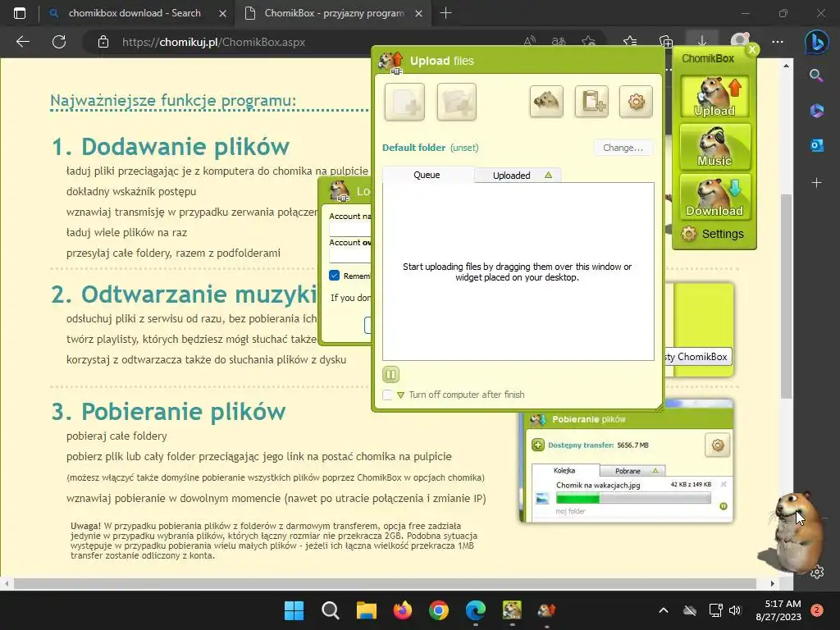Switch to the Queue tab

pos(427,175)
